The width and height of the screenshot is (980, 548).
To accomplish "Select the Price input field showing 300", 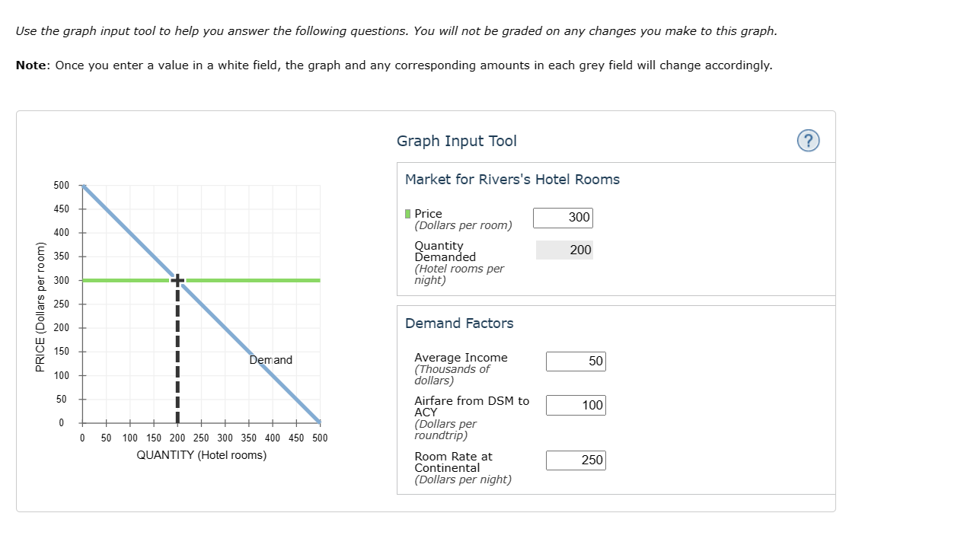I will pyautogui.click(x=563, y=218).
